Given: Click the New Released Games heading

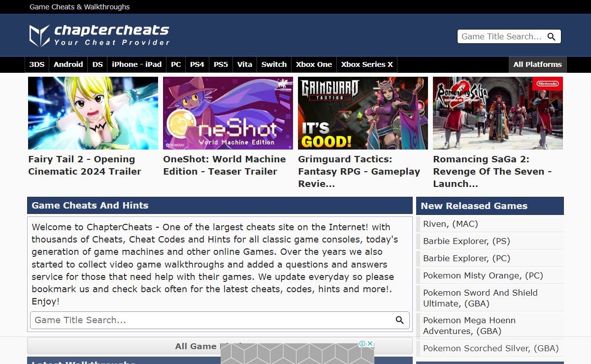Looking at the screenshot, I should click(x=474, y=206).
